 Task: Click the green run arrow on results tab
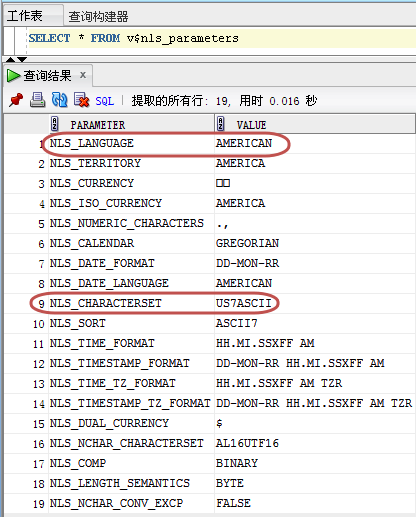[x=13, y=76]
